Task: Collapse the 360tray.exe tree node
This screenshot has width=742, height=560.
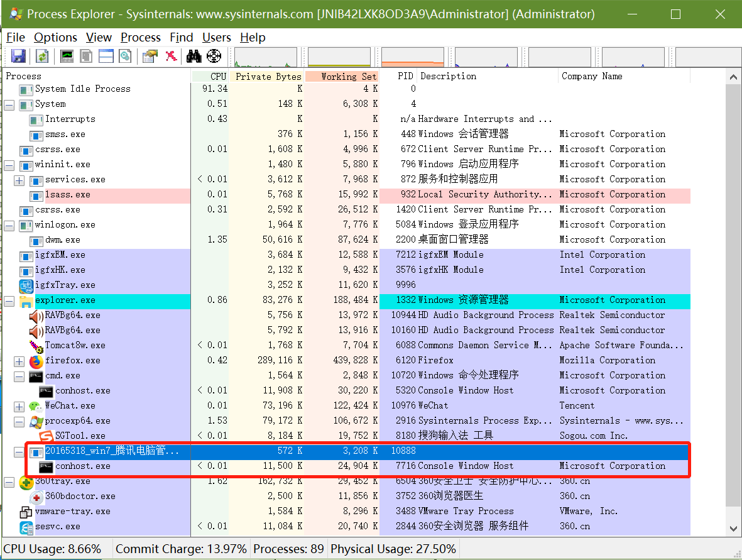Action: 9,482
